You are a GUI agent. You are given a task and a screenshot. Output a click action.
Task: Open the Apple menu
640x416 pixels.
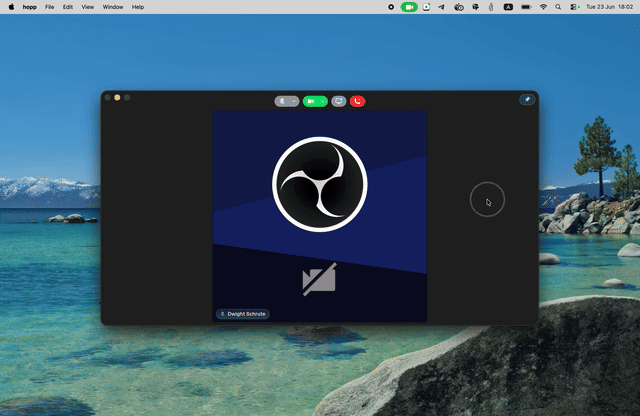(11, 7)
